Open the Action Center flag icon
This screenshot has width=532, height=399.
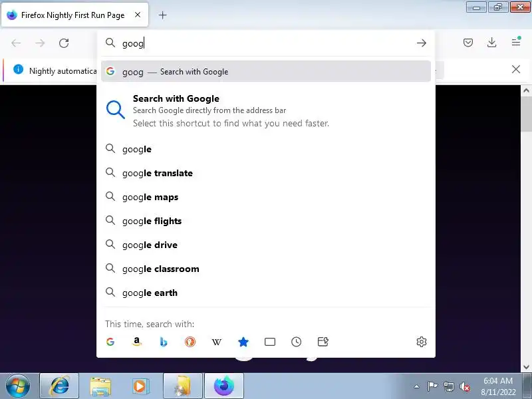[432, 386]
